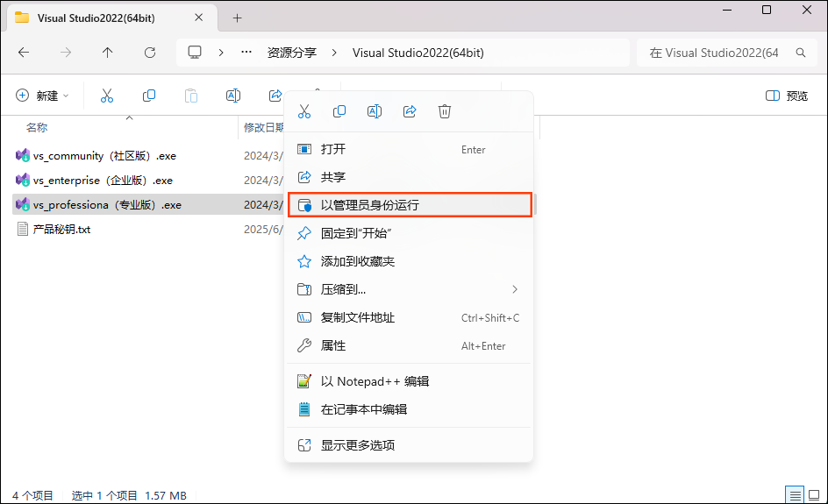Click the search magnifier icon
This screenshot has height=504, width=828.
pos(801,53)
